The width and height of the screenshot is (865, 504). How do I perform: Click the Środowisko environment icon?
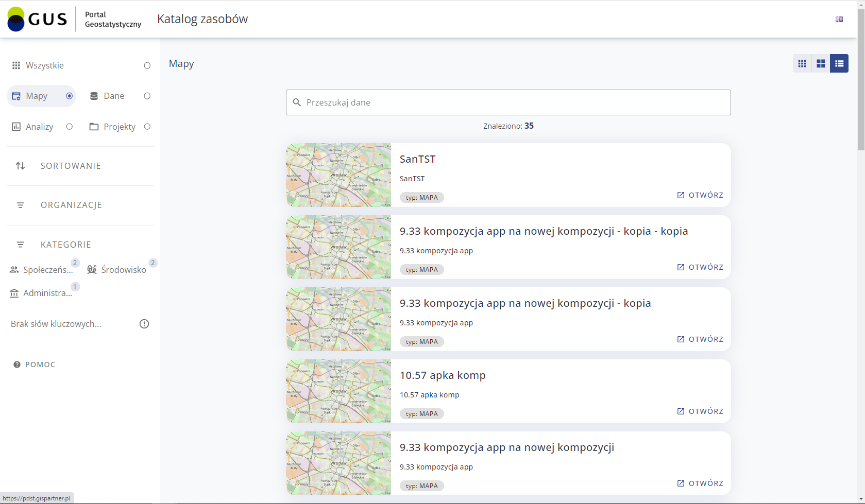tap(92, 270)
